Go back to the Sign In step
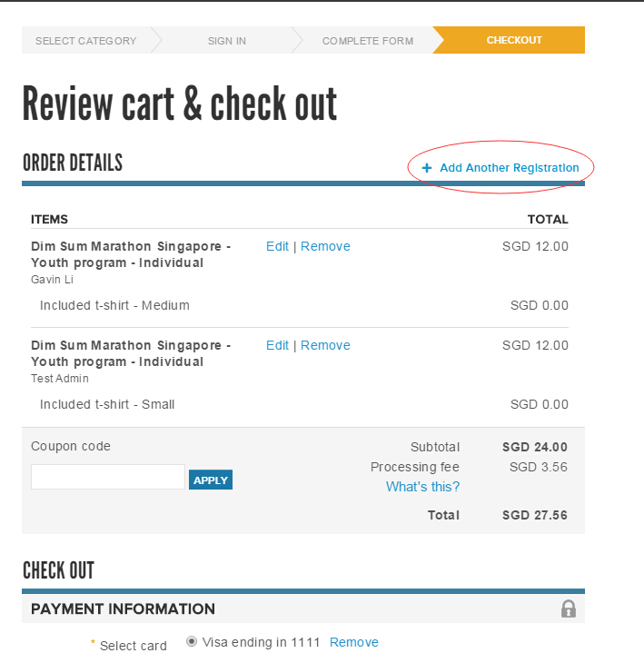This screenshot has width=644, height=663. coord(226,41)
